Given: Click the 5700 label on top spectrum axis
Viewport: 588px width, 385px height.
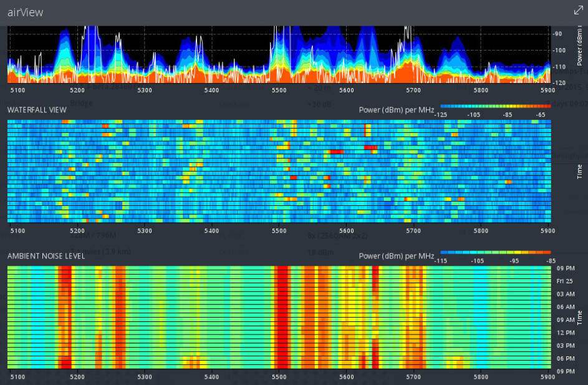Looking at the screenshot, I should tap(413, 90).
